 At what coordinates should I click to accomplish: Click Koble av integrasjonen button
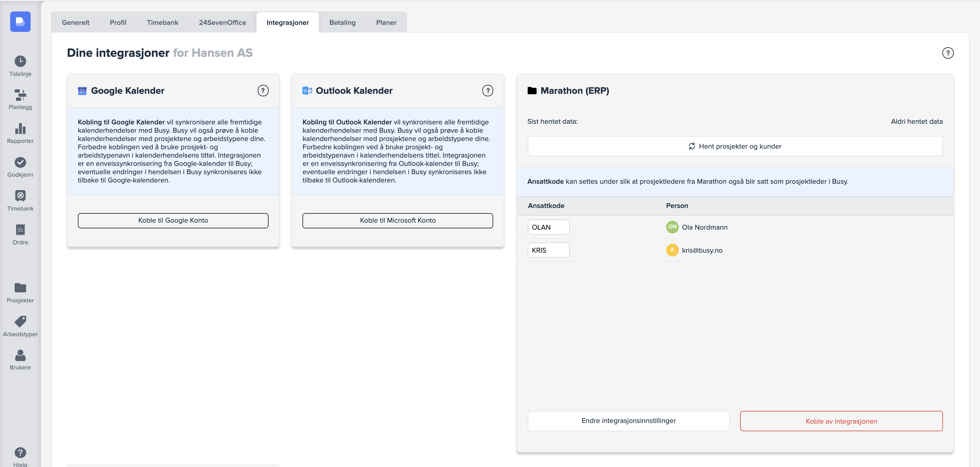click(841, 421)
